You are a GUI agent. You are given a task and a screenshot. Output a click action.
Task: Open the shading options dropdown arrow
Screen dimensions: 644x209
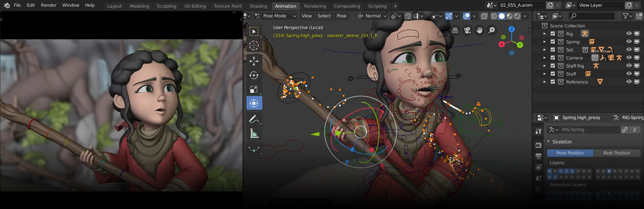tap(525, 16)
